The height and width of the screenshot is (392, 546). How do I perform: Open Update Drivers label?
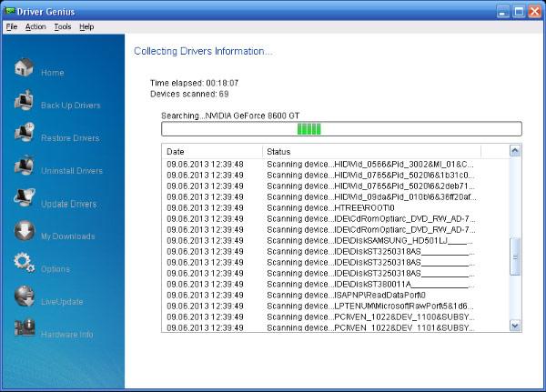click(68, 204)
